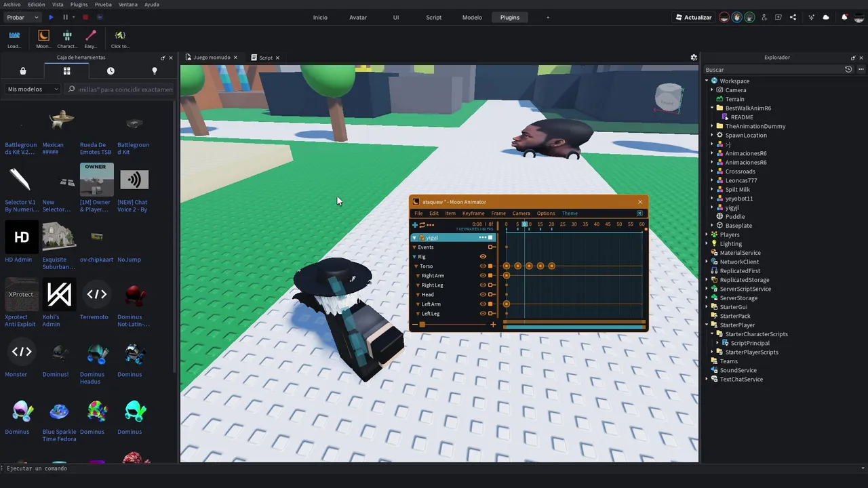Zoom in timeline with plus in Moon Animator
Viewport: 868px width, 488px height.
pos(493,325)
